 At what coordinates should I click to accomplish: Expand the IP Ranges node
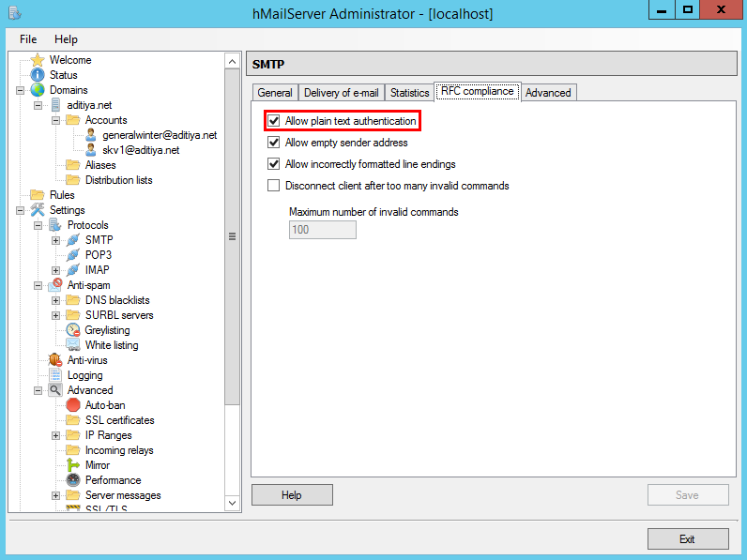tap(55, 435)
